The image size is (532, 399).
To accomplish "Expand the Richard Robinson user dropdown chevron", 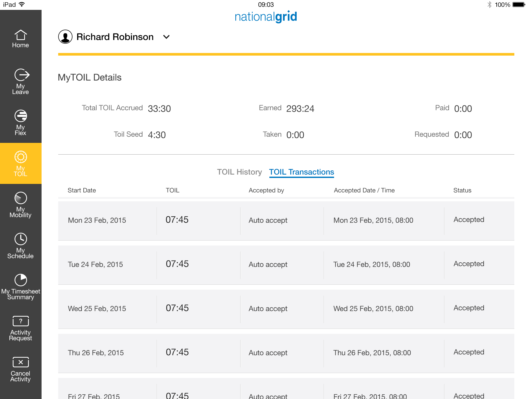I will click(x=166, y=37).
